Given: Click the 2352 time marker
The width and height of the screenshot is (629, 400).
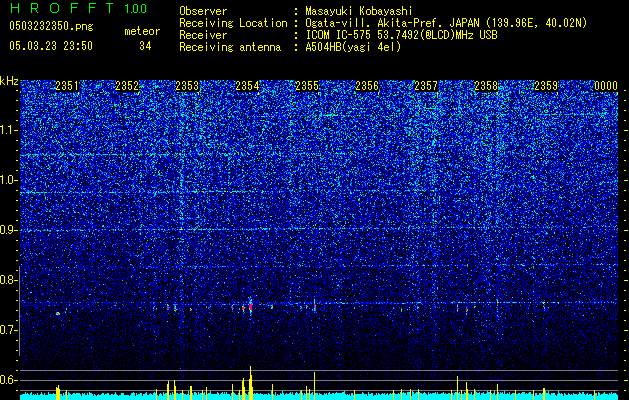Looking at the screenshot, I should tap(127, 86).
